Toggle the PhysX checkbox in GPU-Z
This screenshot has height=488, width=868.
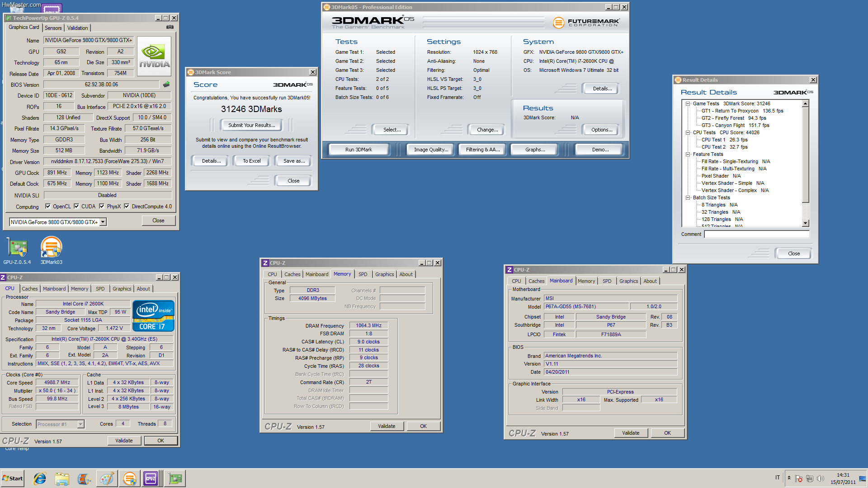tap(102, 206)
